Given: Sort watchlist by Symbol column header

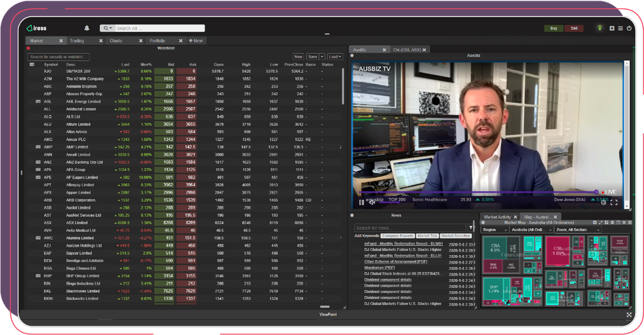Looking at the screenshot, I should coord(51,64).
